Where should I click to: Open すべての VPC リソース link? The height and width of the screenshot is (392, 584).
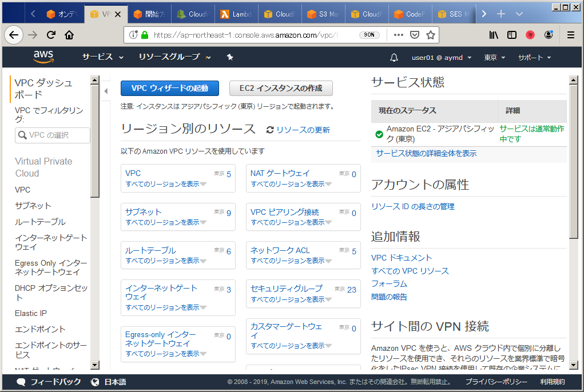pyautogui.click(x=410, y=271)
